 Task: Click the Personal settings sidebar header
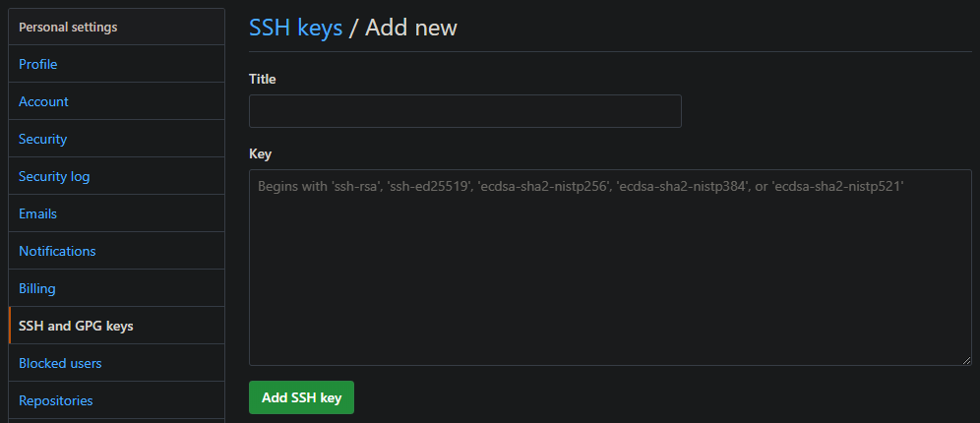(x=68, y=27)
